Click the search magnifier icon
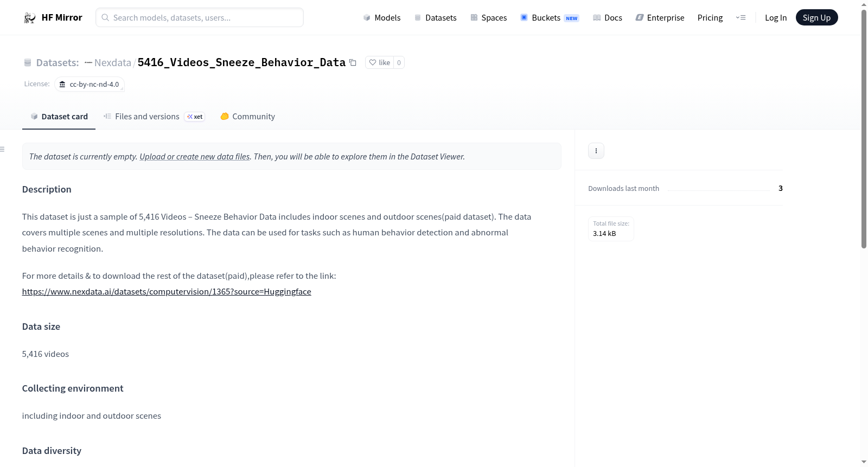This screenshot has width=868, height=467. click(x=106, y=17)
